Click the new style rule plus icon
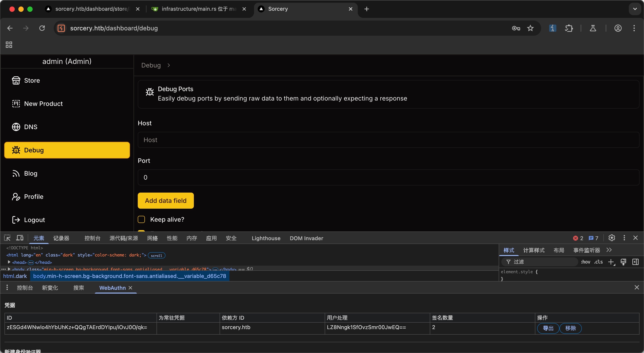Screen dimensions: 644x353 tap(611, 262)
